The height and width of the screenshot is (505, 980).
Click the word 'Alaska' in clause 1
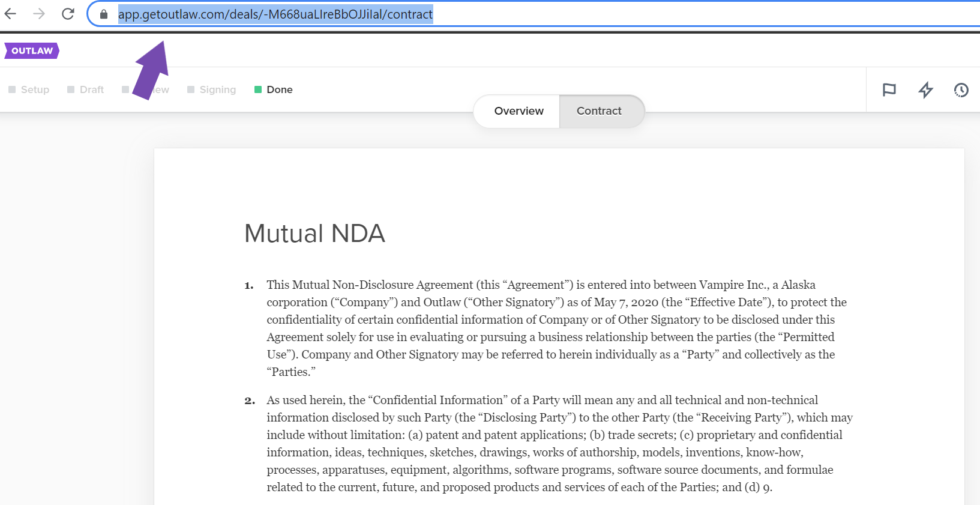point(798,285)
